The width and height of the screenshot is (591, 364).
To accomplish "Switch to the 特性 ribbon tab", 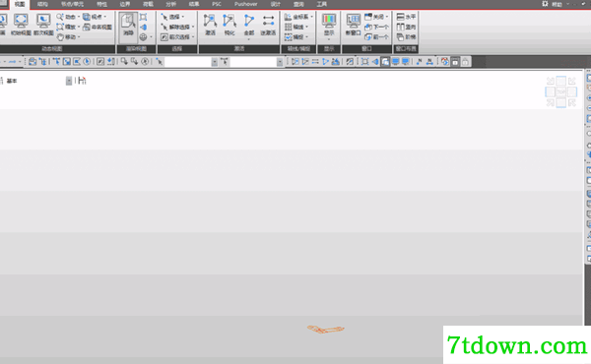I will [x=101, y=4].
